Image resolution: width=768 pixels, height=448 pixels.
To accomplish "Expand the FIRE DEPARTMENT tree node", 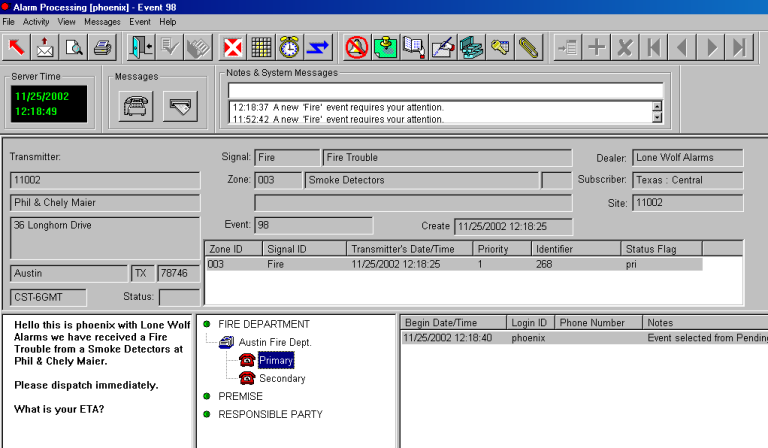I will [x=207, y=324].
